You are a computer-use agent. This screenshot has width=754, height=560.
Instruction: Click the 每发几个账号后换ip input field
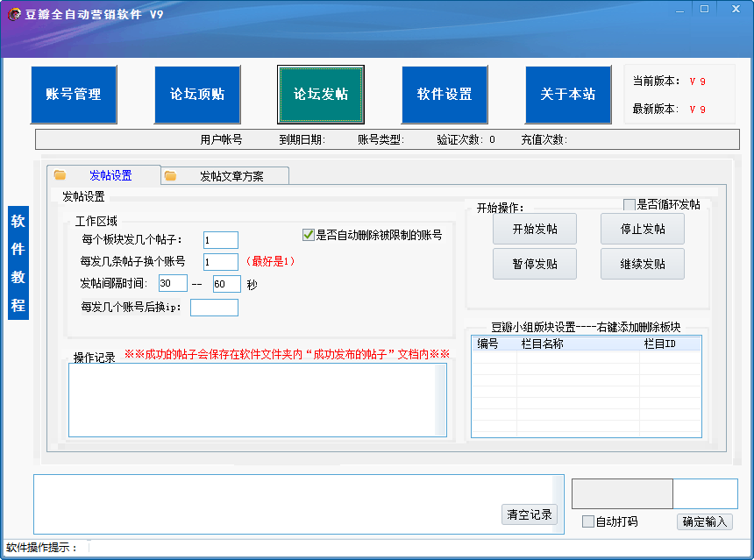pos(214,308)
